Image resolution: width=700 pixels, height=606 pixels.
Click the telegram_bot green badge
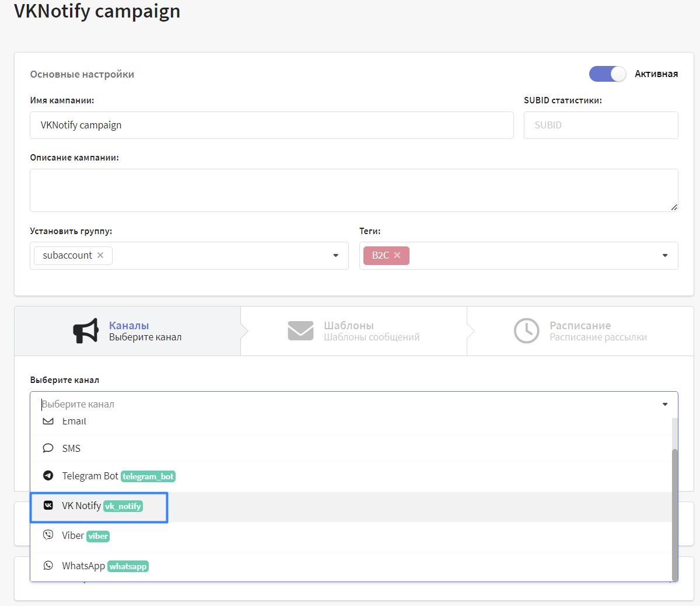[x=148, y=476]
